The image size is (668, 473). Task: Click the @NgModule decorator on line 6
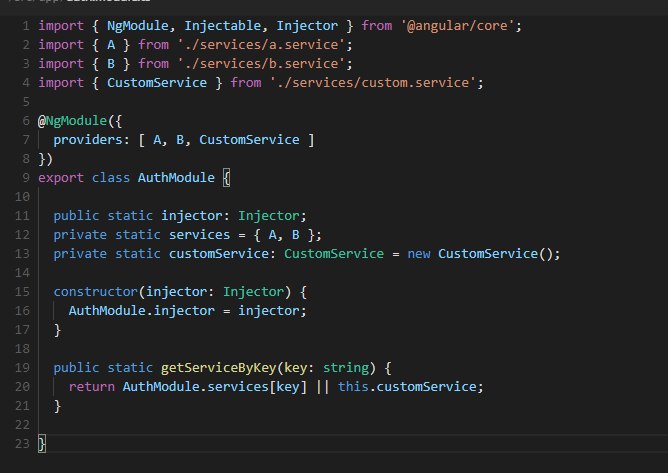[x=72, y=121]
